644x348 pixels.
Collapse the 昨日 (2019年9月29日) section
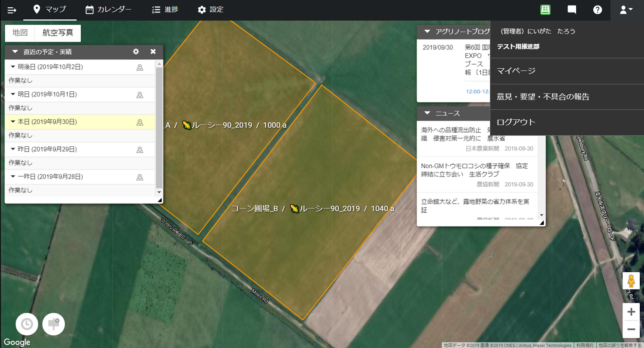click(13, 149)
